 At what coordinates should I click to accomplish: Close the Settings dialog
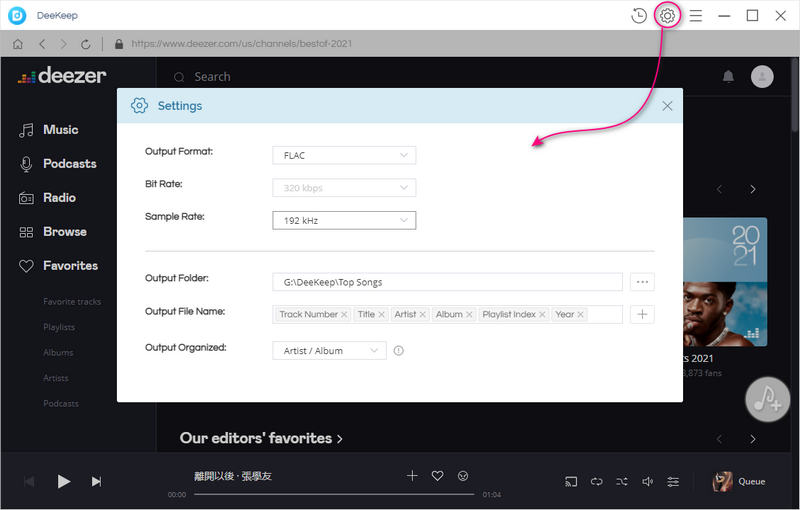click(667, 106)
